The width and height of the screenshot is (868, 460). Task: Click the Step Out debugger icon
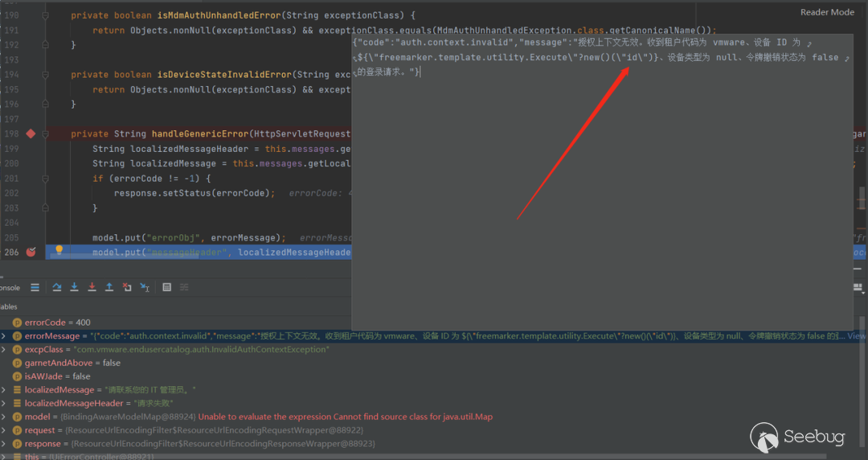[x=109, y=287]
